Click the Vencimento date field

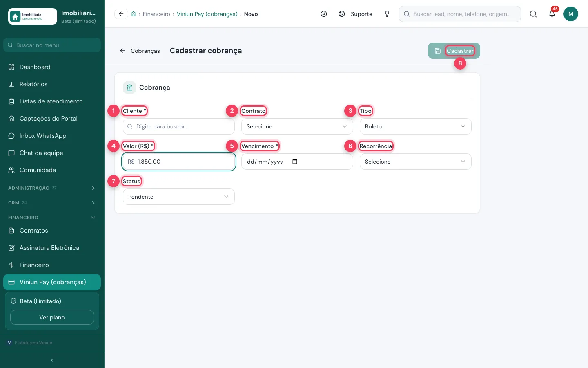coord(297,162)
